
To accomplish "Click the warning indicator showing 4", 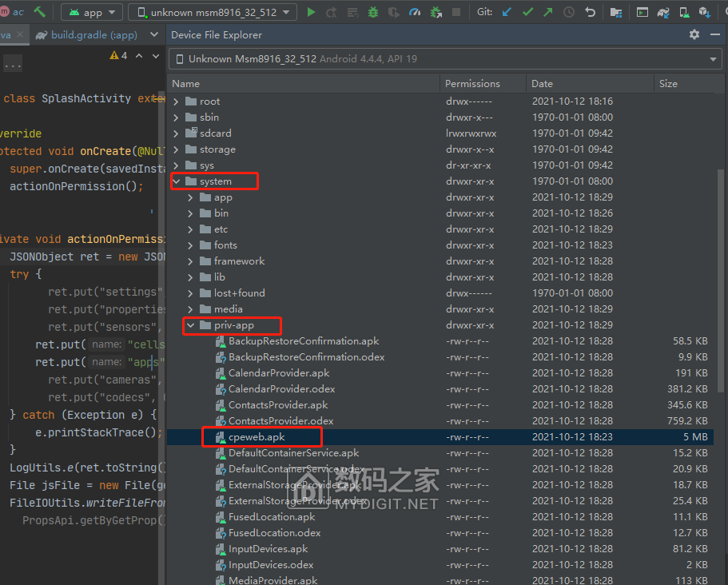I will (119, 56).
